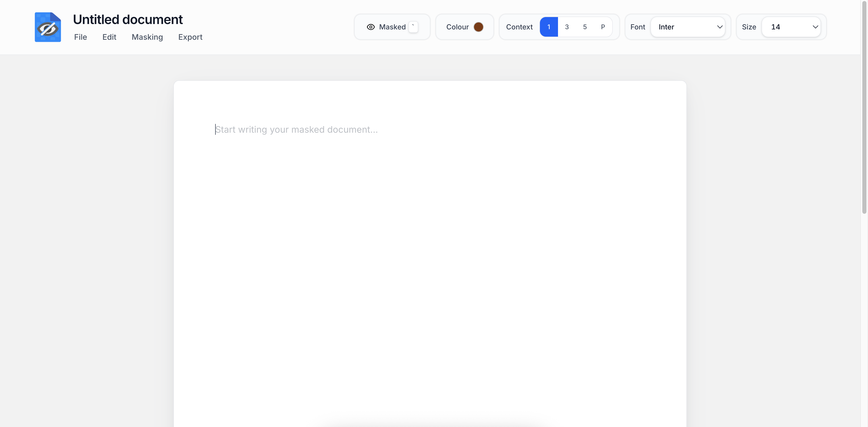Click the Untitled document title

128,20
